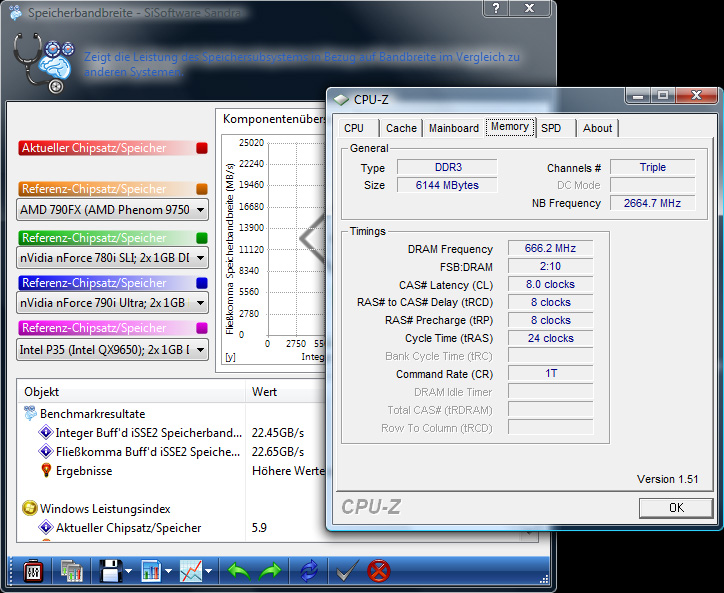The image size is (724, 593).
Task: Select the Windows Leistungsindex row
Action: 171,508
